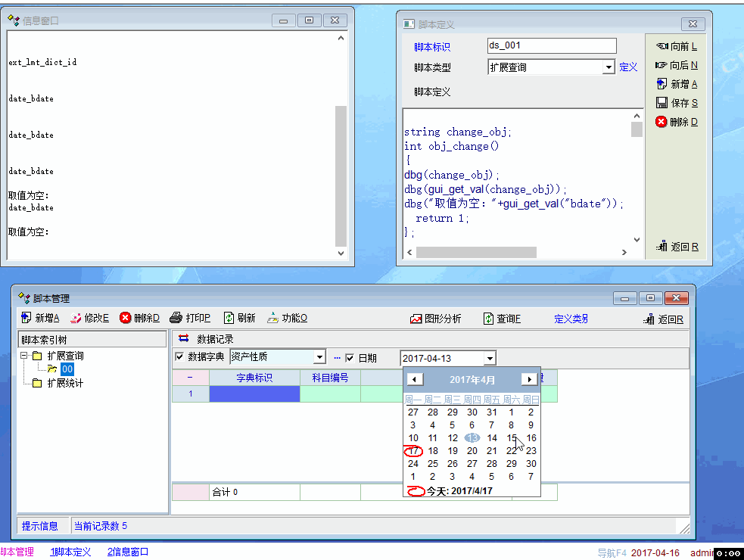Click the 脚本标识 input field
The height and width of the screenshot is (560, 744).
(x=551, y=46)
